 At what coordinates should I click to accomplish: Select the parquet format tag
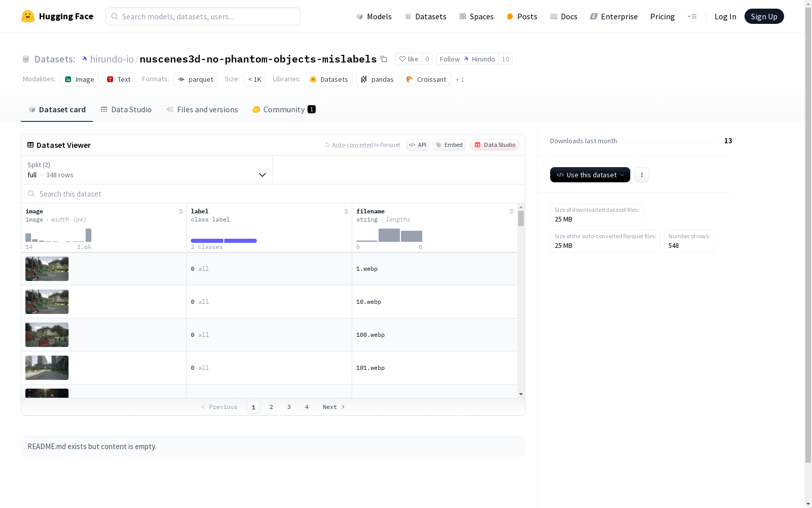(195, 79)
